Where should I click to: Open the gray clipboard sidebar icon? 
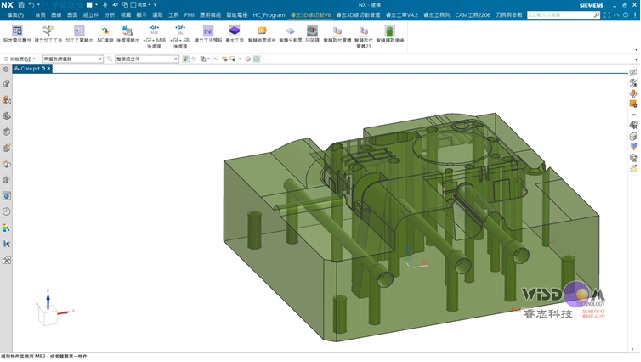pyautogui.click(x=6, y=180)
